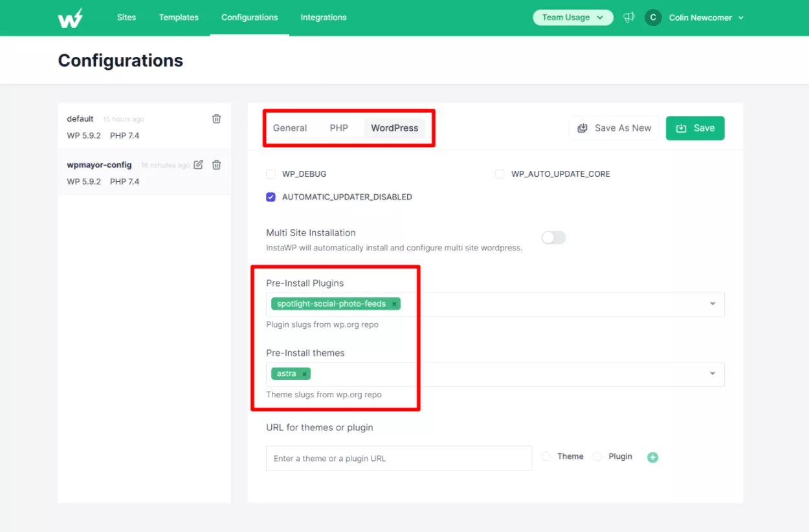This screenshot has width=809, height=532.
Task: Click the Save As New button
Action: tap(614, 128)
